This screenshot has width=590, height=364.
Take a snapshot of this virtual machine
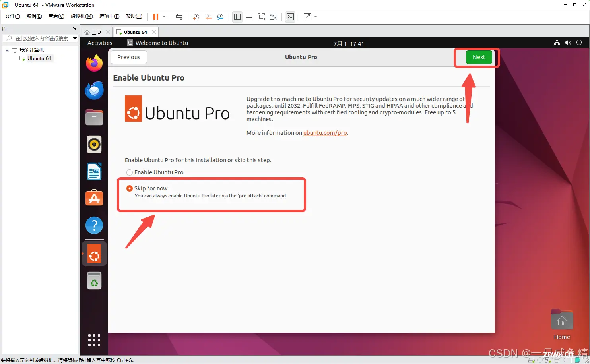(196, 17)
